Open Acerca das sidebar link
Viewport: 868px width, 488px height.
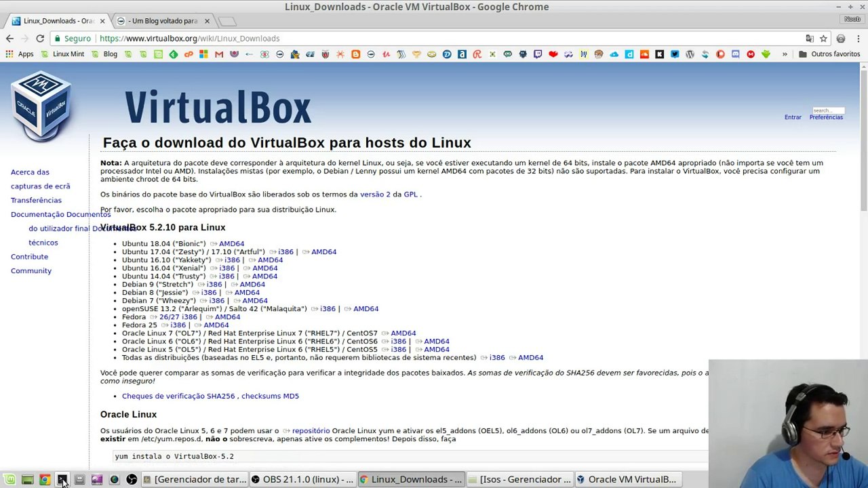tap(30, 172)
